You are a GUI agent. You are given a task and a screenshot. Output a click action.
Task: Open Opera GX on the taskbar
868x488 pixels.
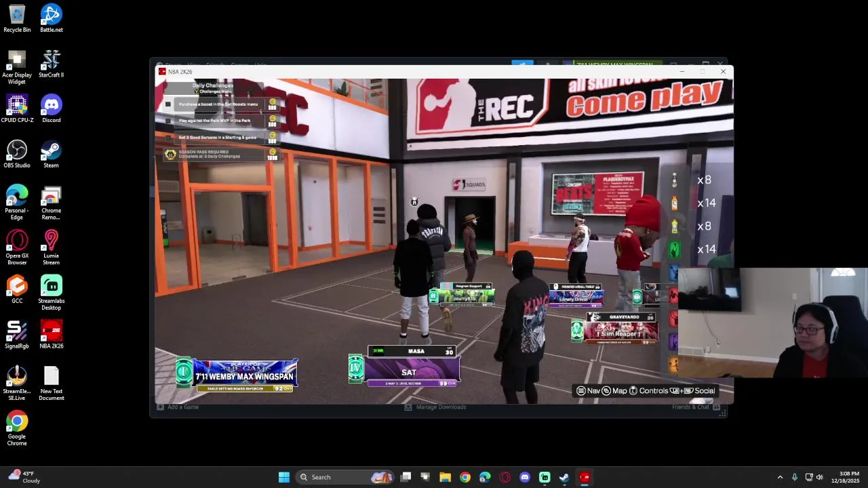click(x=505, y=477)
